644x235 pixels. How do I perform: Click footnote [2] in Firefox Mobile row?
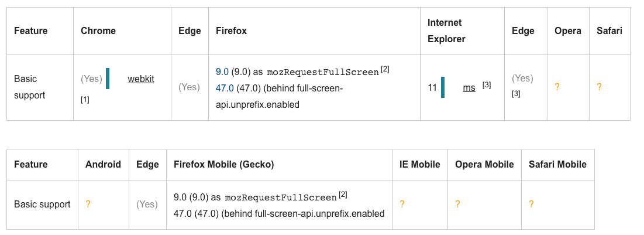343,195
